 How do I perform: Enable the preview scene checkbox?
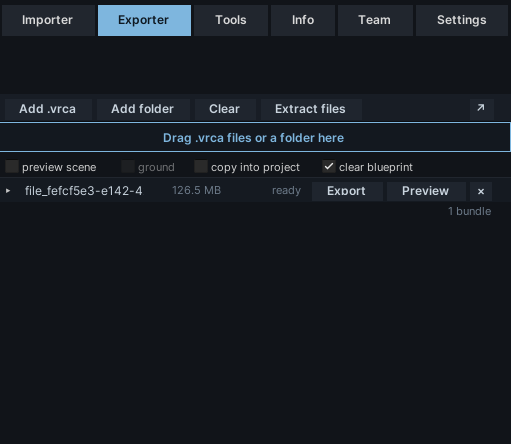(12, 167)
